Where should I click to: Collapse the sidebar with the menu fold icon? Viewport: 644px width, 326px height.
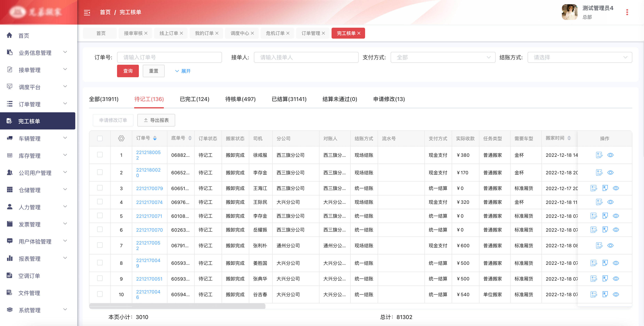[87, 12]
